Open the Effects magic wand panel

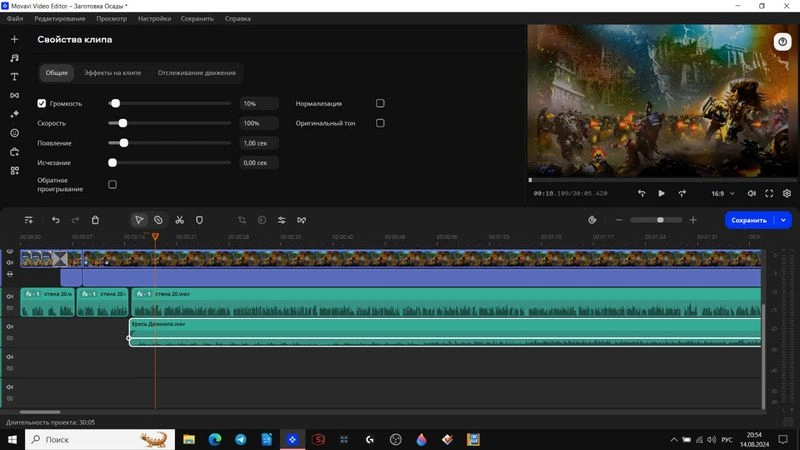[x=14, y=114]
